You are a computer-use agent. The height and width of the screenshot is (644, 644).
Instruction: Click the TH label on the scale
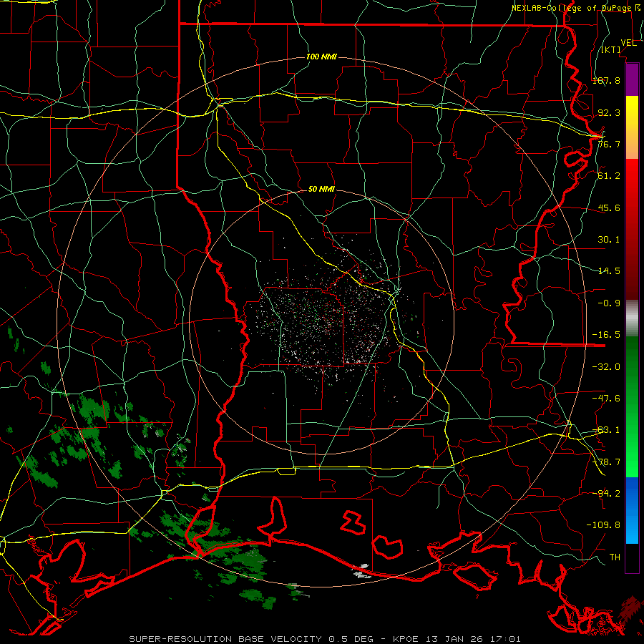[x=615, y=557]
